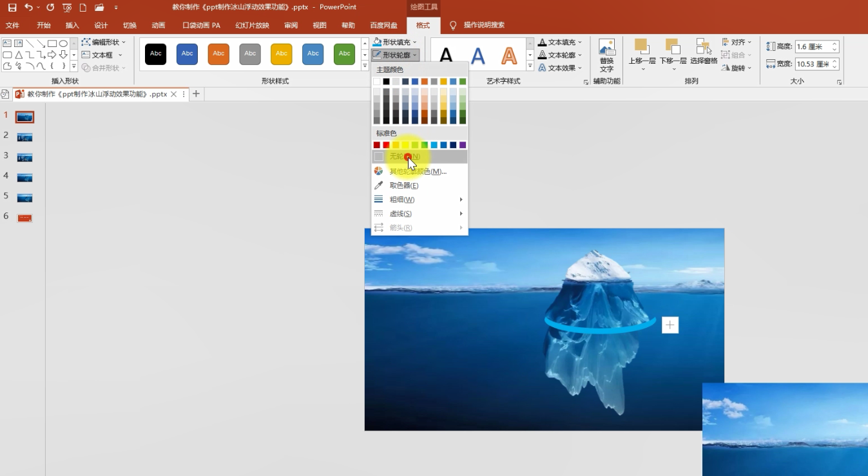The height and width of the screenshot is (476, 868).
Task: Switch to the 开始 ribbon tab
Action: pos(44,25)
